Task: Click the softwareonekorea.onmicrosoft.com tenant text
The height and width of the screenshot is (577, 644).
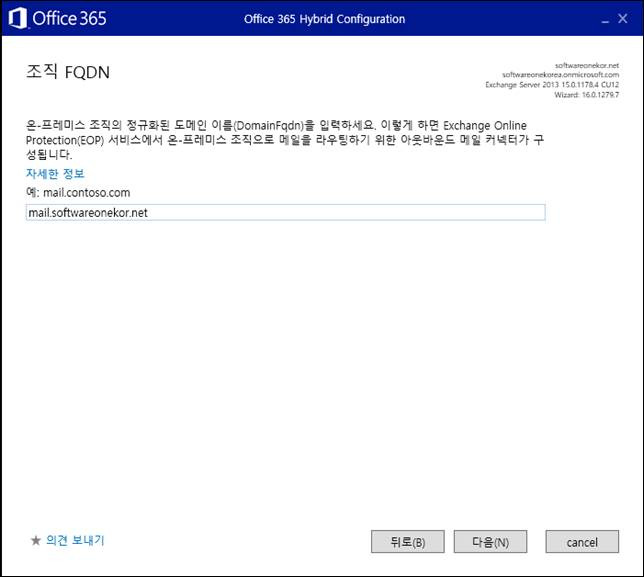Action: pyautogui.click(x=561, y=75)
